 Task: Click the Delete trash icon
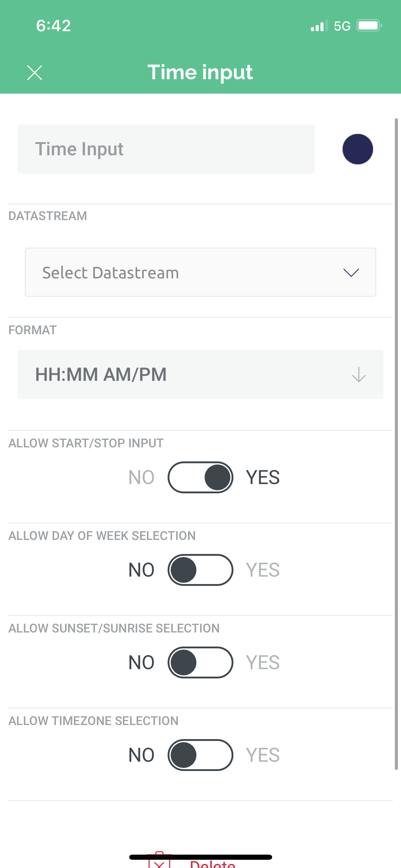coord(159,860)
